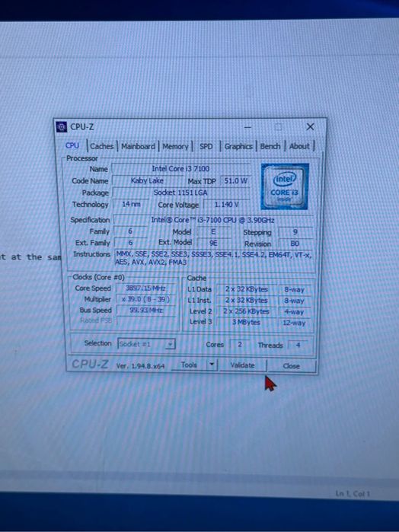Click the empty Rated FSB field

tap(146, 320)
